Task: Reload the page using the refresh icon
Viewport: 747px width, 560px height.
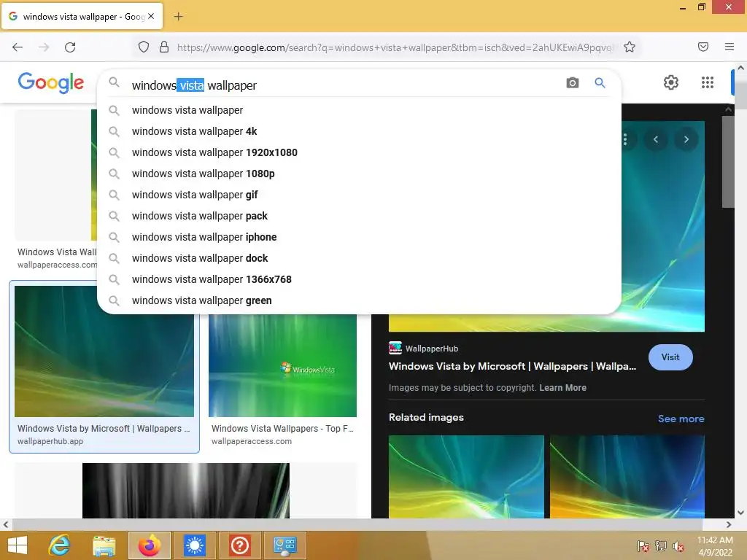Action: pyautogui.click(x=70, y=47)
